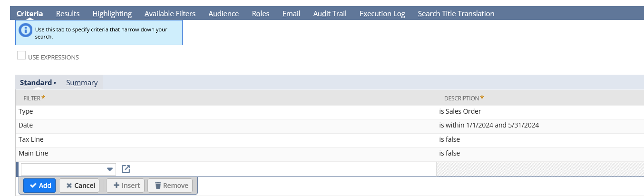644x196 pixels.
Task: Enable the Use Expressions checkbox
Action: click(21, 56)
